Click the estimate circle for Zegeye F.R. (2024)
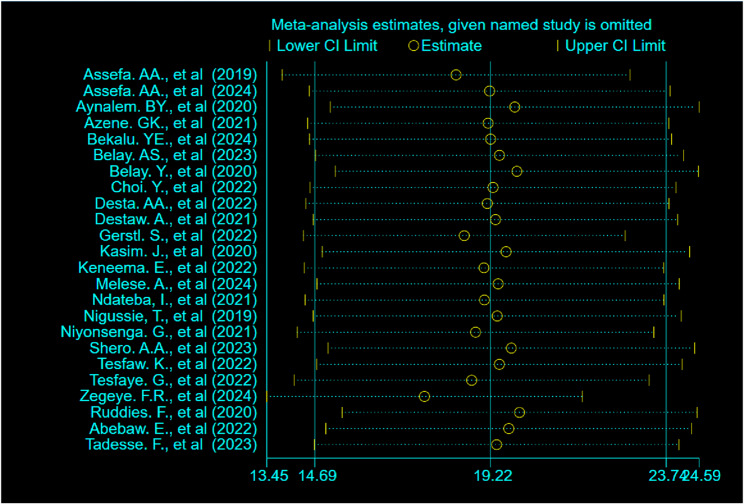Viewport: 744px width, 504px height. (424, 396)
